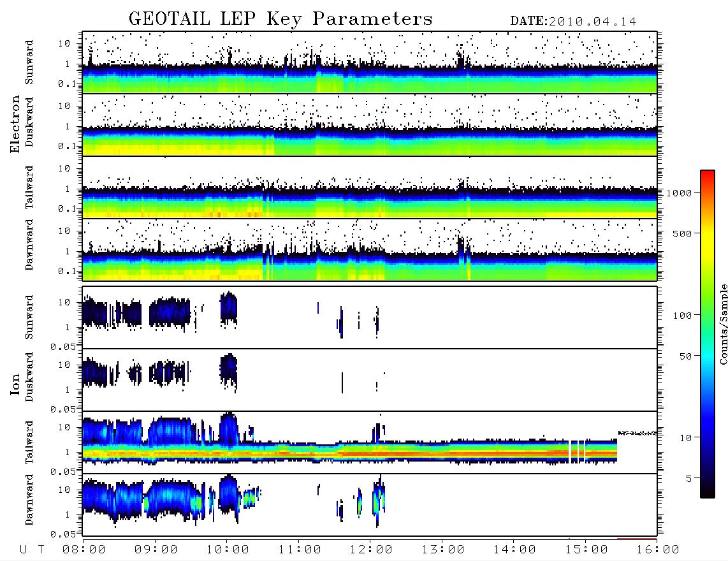The image size is (728, 561).
Task: Click the vertical Ion group label
Action: click(x=15, y=384)
